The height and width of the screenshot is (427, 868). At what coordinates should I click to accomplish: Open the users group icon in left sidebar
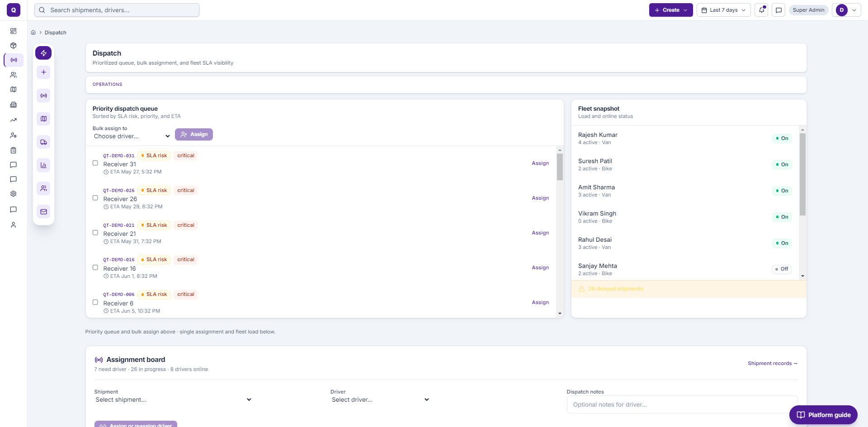14,75
